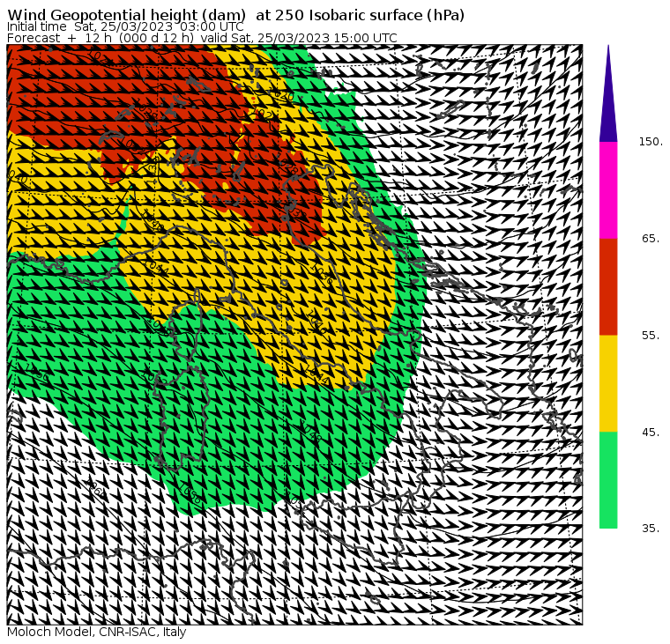The width and height of the screenshot is (670, 644).
Task: Click the "Moloch Model, CNR-ISAC, Italy" footer
Action: click(x=97, y=632)
